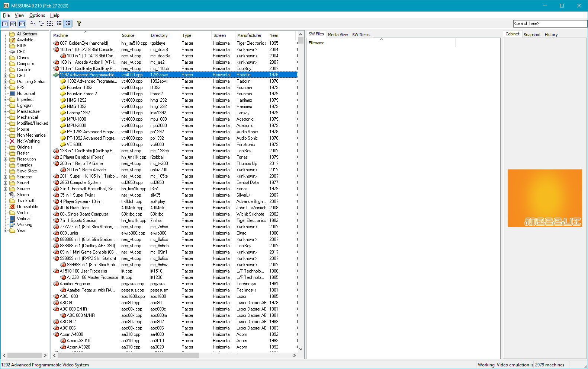This screenshot has height=369, width=588.
Task: Switch to the SW Items tab
Action: (361, 35)
